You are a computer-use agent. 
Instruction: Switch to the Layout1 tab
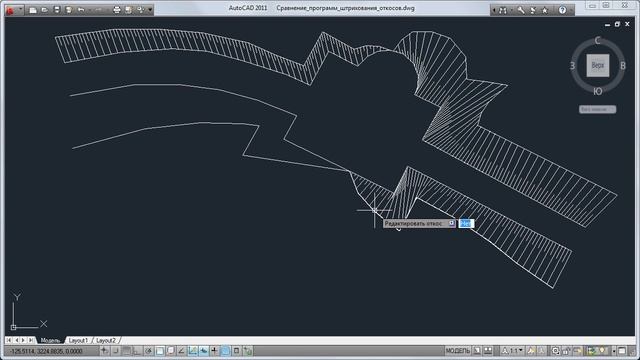78,340
